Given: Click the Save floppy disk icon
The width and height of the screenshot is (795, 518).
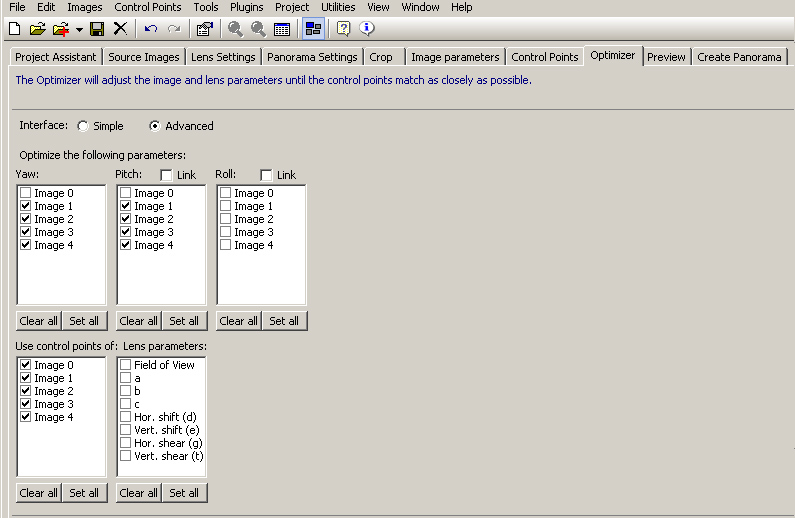Looking at the screenshot, I should (x=97, y=28).
